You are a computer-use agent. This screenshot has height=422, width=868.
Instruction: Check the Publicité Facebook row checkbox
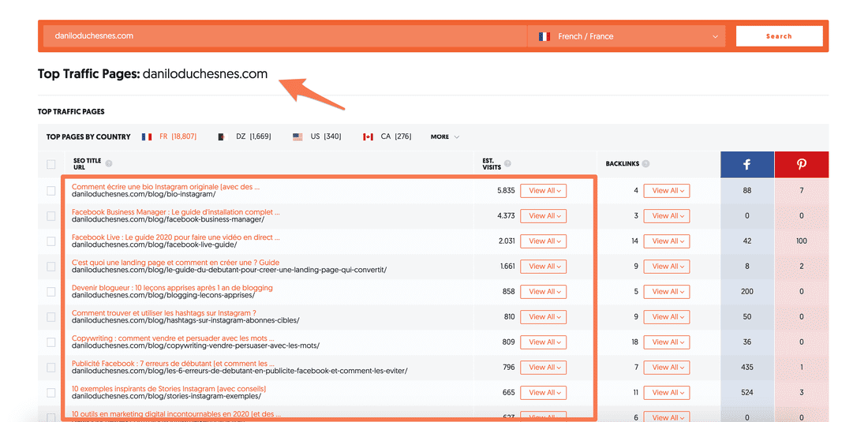click(51, 368)
